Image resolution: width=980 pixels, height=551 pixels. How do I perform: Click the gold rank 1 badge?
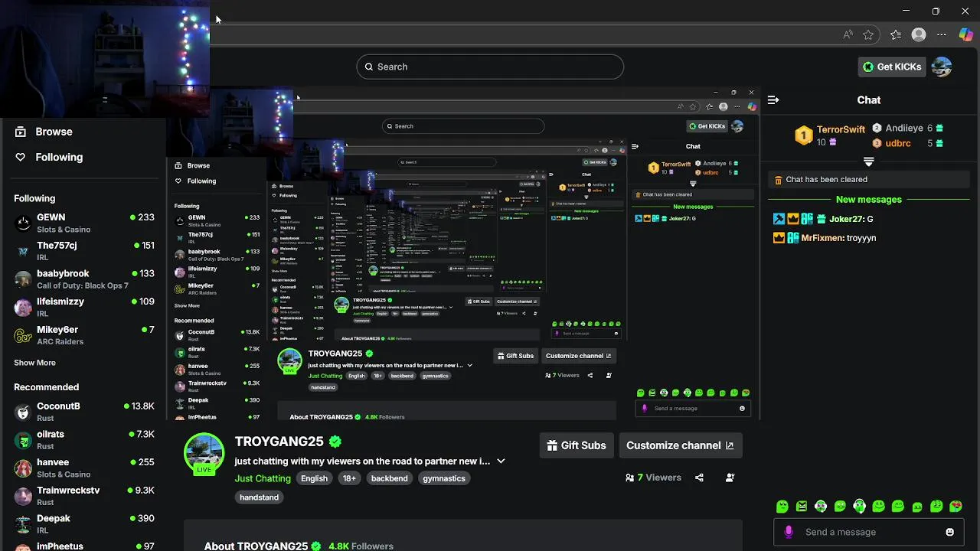803,136
